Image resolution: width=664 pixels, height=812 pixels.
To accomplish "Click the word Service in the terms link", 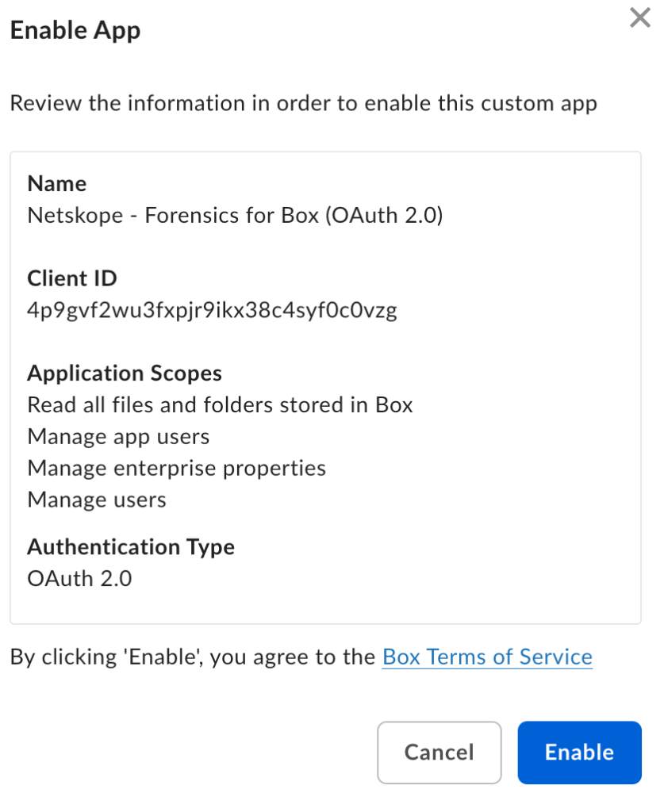I will [x=556, y=657].
